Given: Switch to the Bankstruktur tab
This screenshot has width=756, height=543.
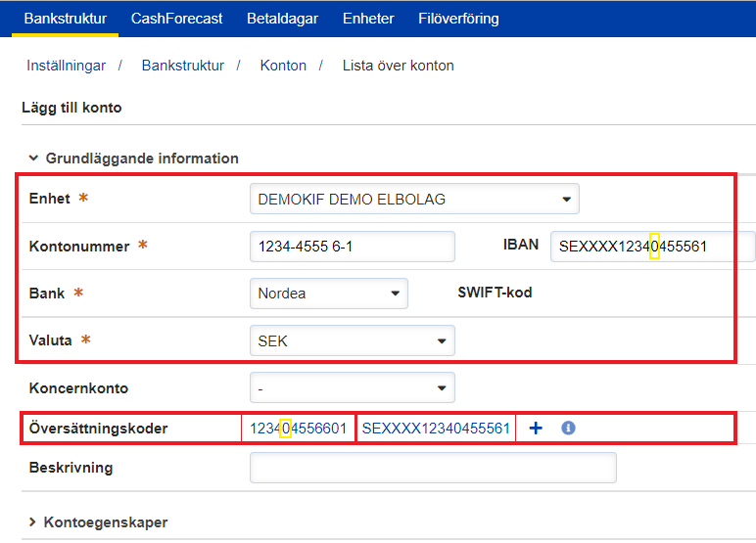Looking at the screenshot, I should point(65,19).
